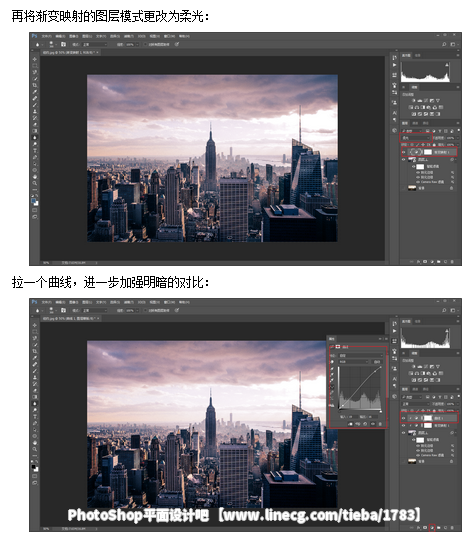Viewport: 476px width, 534px height.
Task: Click Curves 1 layer mask thumbnail in lower window
Action: coord(428,418)
